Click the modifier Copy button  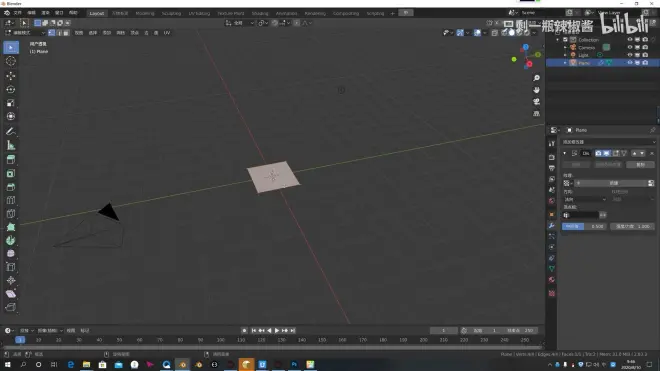(640, 165)
